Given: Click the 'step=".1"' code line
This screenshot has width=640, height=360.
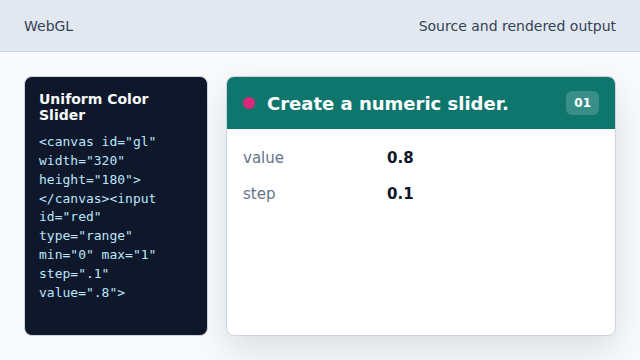Looking at the screenshot, I should coord(74,274).
